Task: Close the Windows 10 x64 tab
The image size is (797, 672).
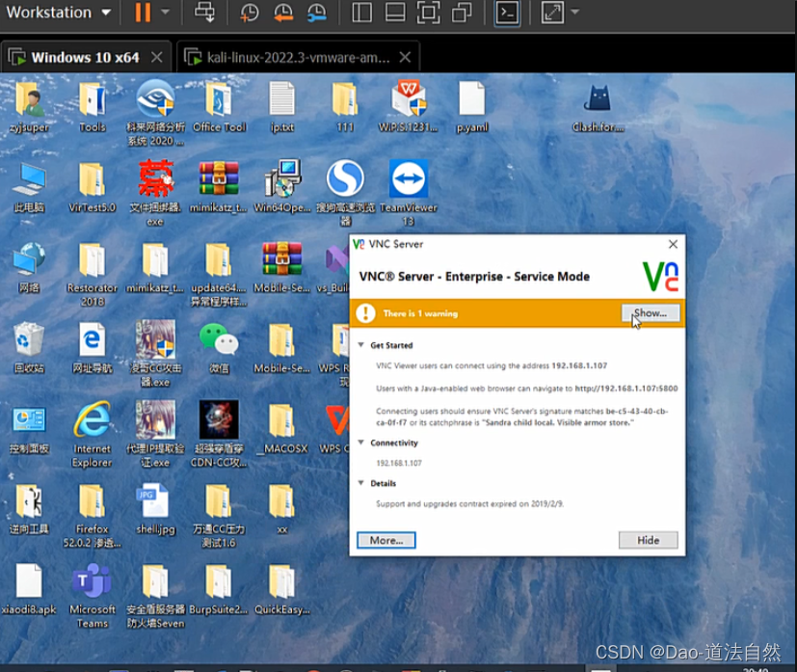Action: (x=157, y=57)
